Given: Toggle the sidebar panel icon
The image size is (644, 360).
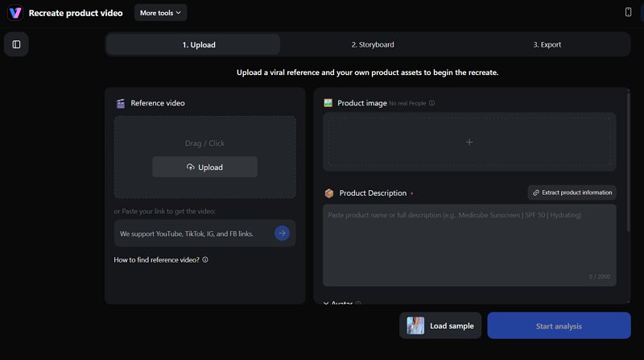Looking at the screenshot, I should [x=16, y=44].
